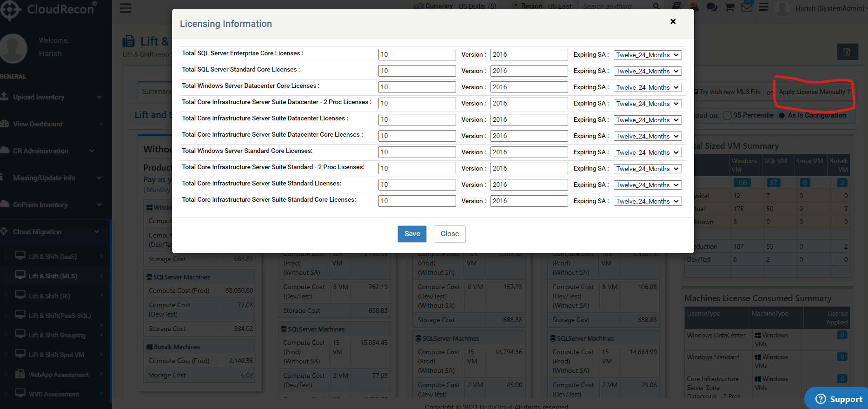Close the Licensing Information dialog with X
The height and width of the screenshot is (409, 868).
pos(673,21)
